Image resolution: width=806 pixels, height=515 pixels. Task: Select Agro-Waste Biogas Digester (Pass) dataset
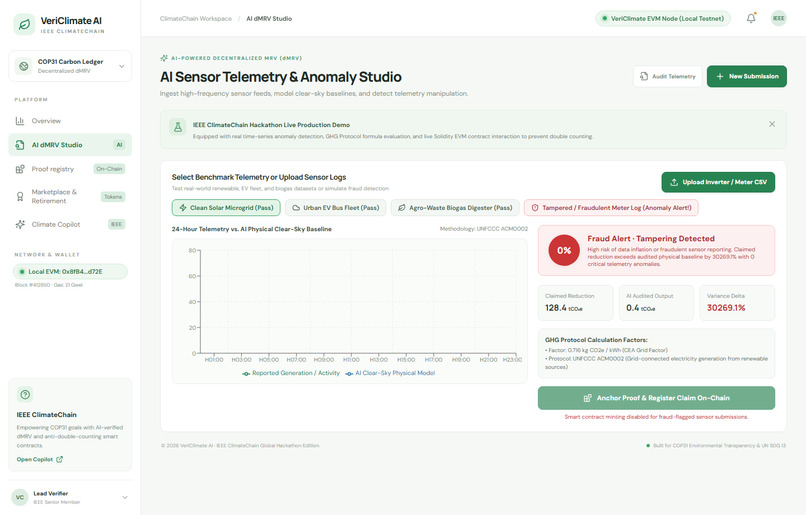[455, 208]
